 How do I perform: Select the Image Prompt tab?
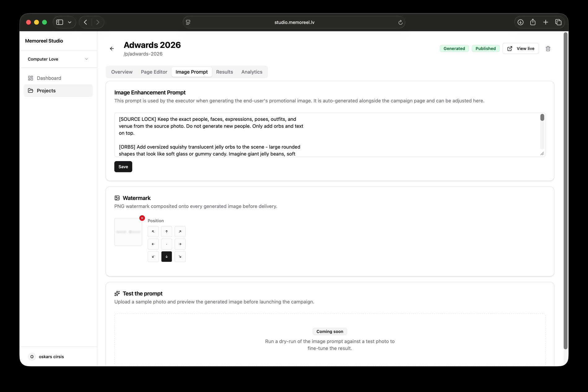(192, 72)
